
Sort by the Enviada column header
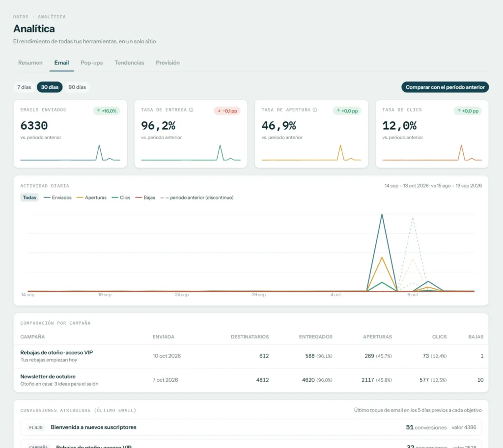[163, 336]
